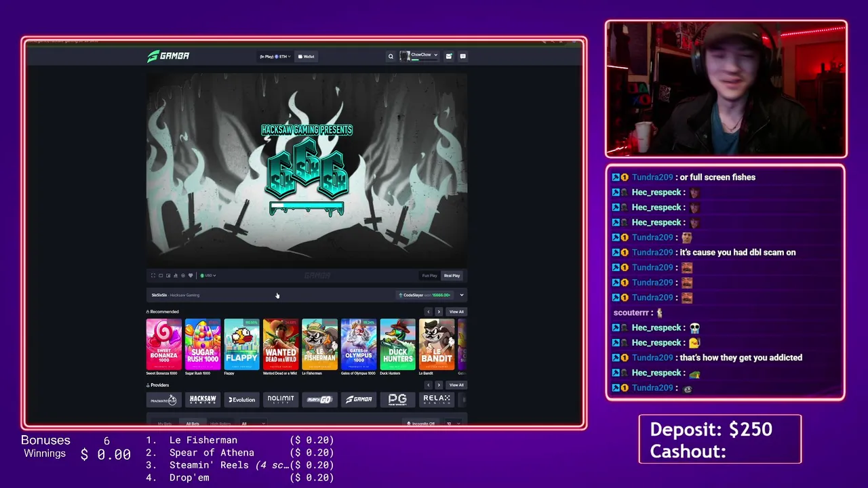Screen dimensions: 868x488
Task: Click the SixSixSix game title text
Action: pos(159,295)
